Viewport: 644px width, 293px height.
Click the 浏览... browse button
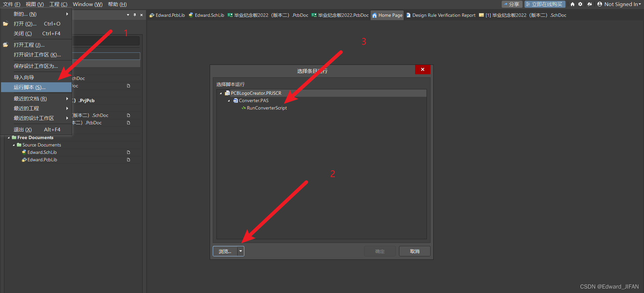click(225, 251)
